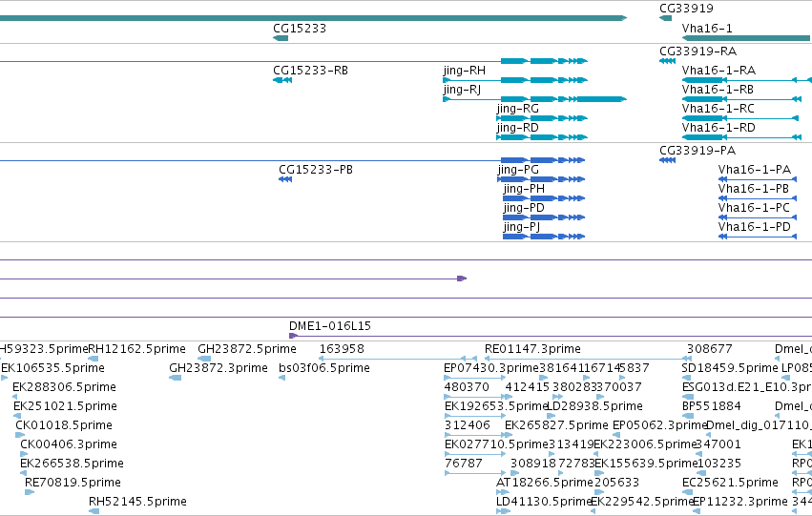Select the RH12162.5prime EST label
Image resolution: width=812 pixels, height=516 pixels.
tap(137, 349)
